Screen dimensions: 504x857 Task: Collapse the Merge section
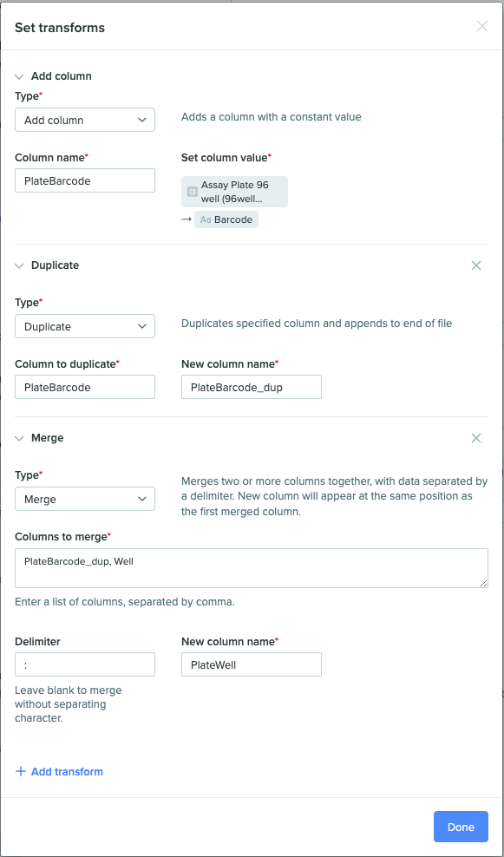point(20,438)
